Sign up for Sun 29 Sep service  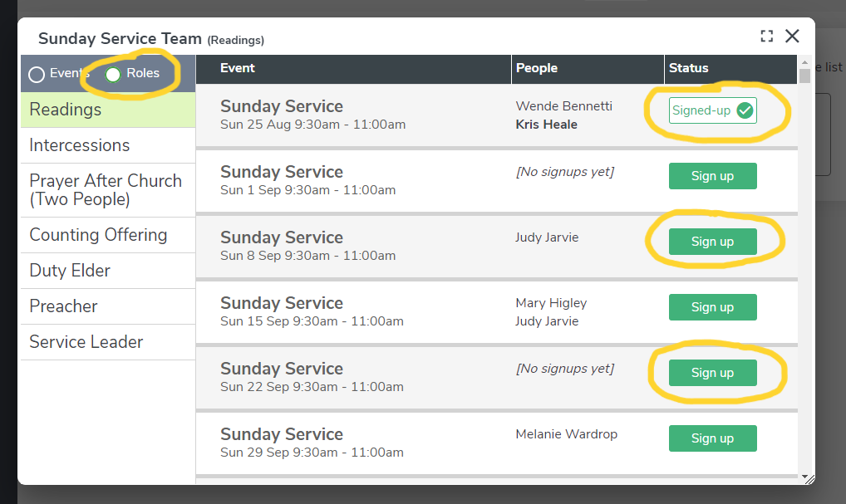point(712,438)
